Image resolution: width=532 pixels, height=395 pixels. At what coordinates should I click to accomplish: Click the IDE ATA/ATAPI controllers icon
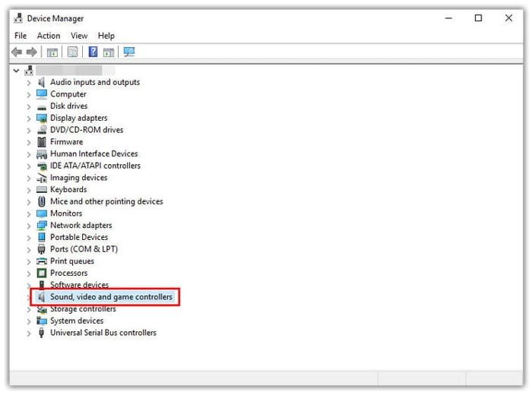point(41,166)
